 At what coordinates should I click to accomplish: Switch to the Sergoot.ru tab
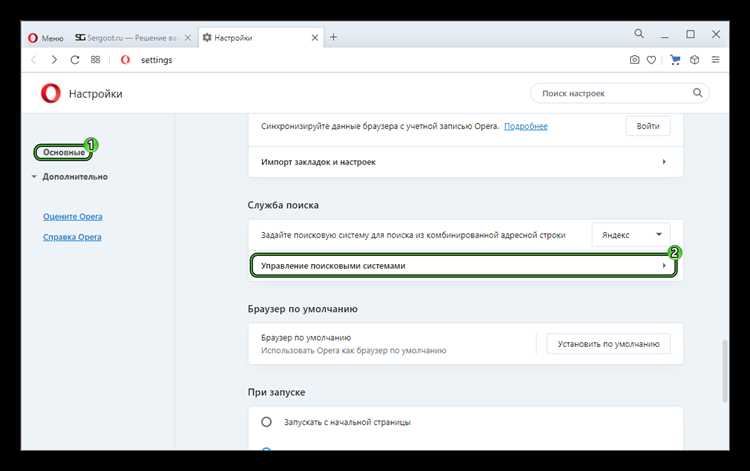click(x=134, y=37)
